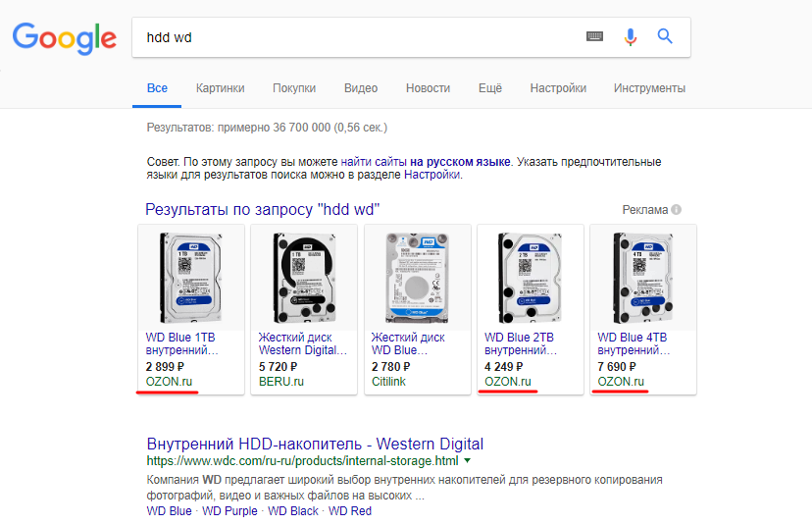Click the WD Blue 1TB drive image

[191, 278]
